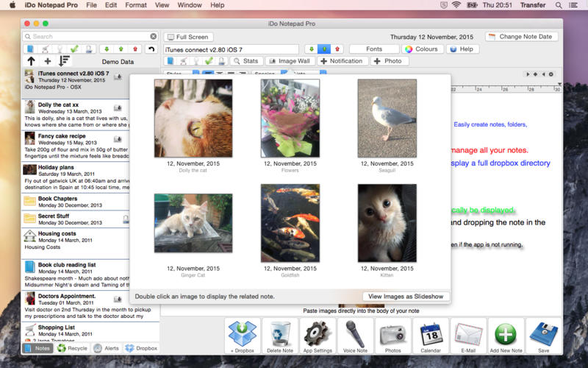588x368 pixels.
Task: Open the View menu
Action: click(162, 5)
